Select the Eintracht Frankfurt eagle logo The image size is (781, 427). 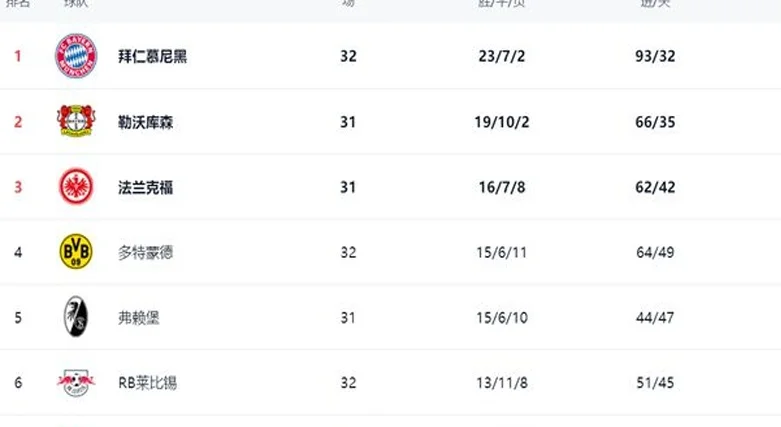(76, 186)
